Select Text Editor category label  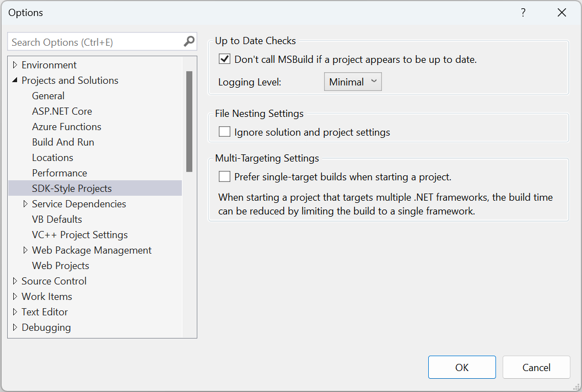coord(45,312)
